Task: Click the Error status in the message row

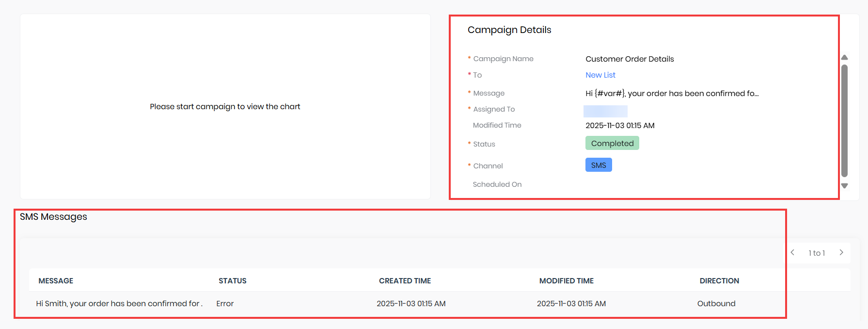Action: (x=225, y=304)
